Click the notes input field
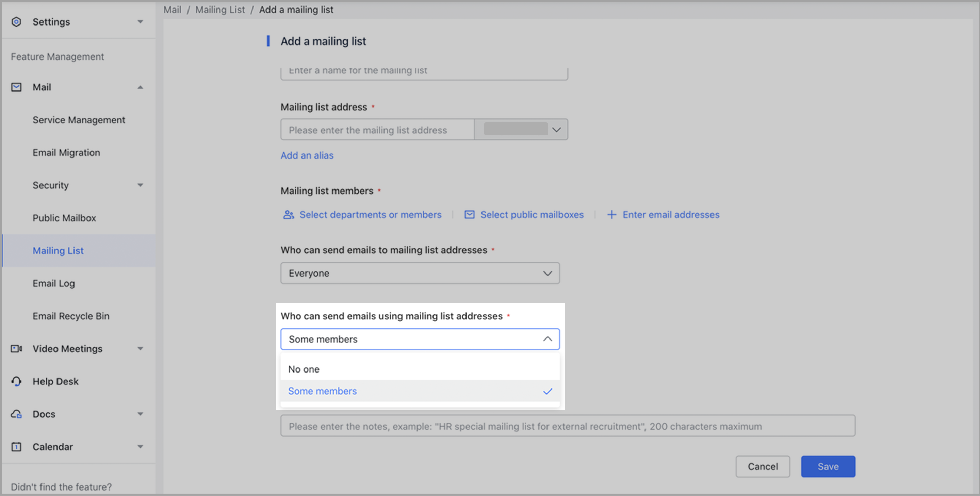This screenshot has height=496, width=980. pyautogui.click(x=568, y=426)
